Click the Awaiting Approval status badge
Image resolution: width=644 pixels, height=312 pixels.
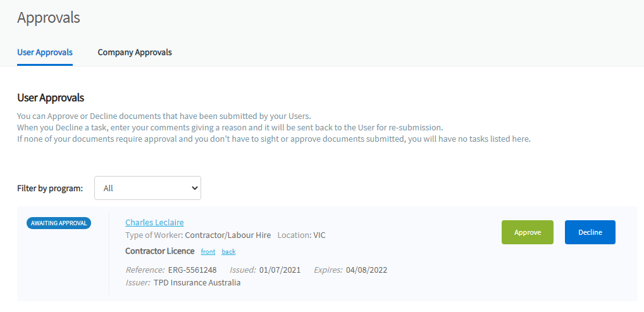[x=59, y=223]
